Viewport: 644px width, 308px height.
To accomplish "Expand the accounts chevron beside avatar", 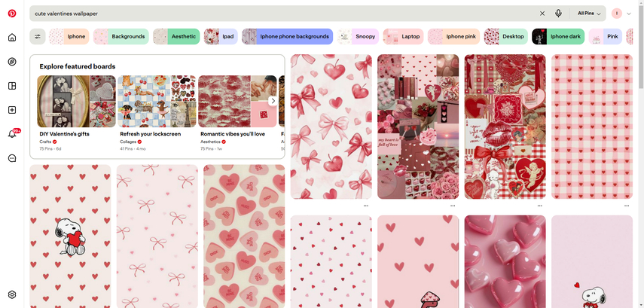I will [x=629, y=14].
